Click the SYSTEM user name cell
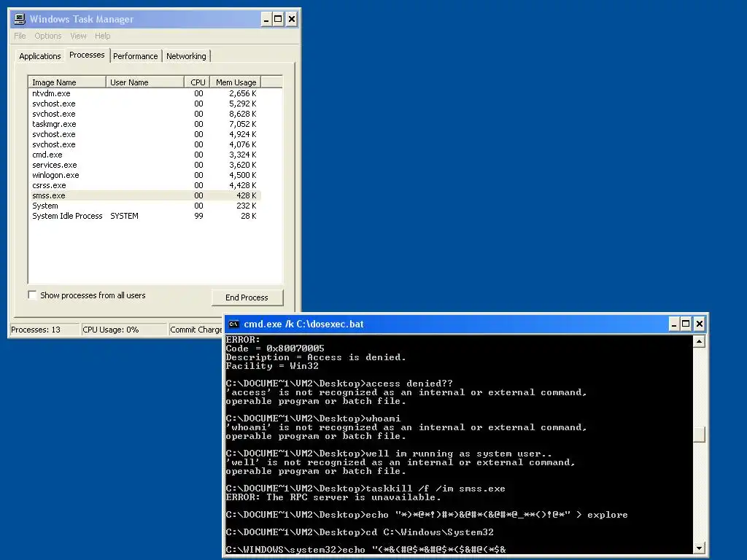The height and width of the screenshot is (560, 747). pyautogui.click(x=124, y=216)
